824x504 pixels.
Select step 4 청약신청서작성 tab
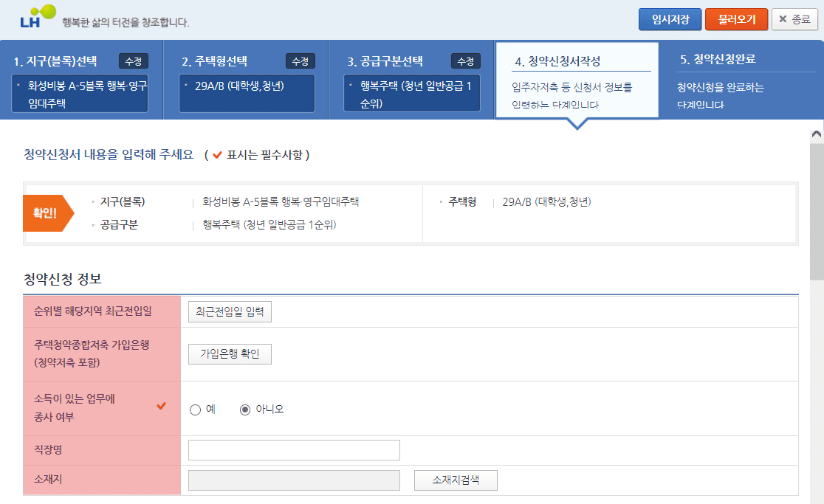click(x=557, y=61)
